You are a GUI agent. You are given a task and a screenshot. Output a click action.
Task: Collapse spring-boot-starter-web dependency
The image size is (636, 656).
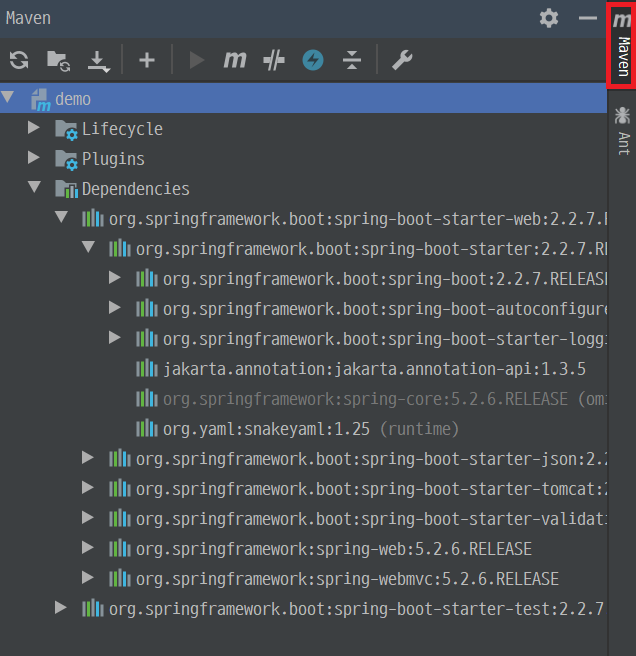[62, 217]
